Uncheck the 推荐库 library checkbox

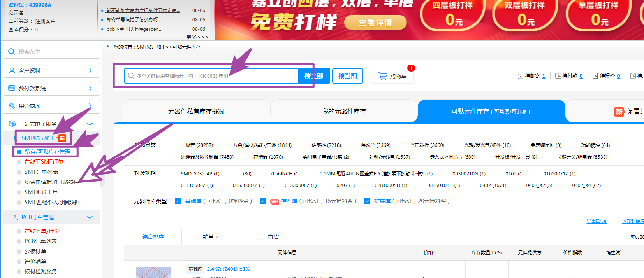click(263, 201)
